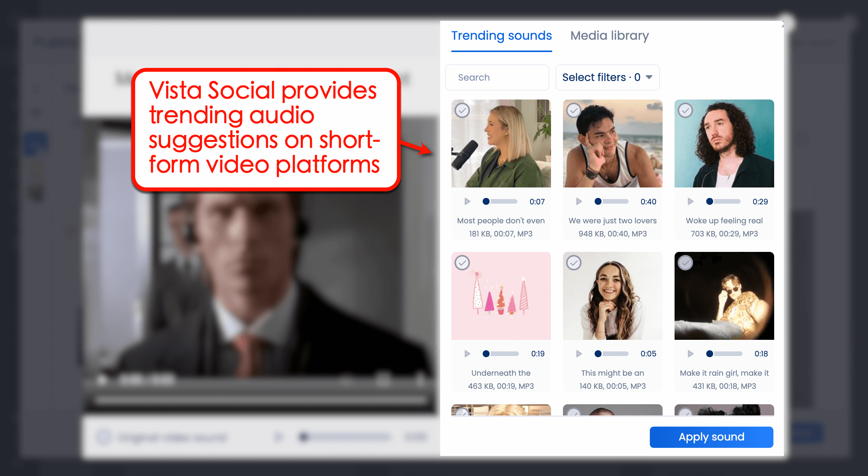Open the Select filters dropdown

[607, 77]
